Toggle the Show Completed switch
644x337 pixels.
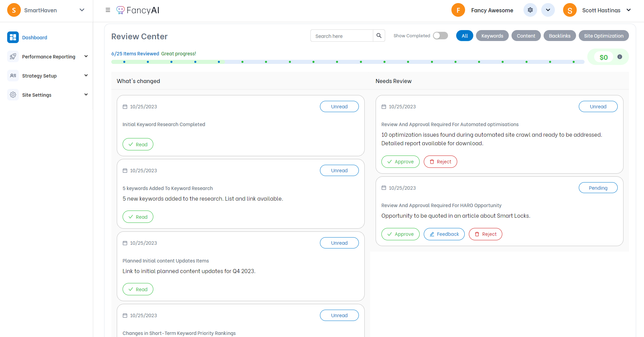pyautogui.click(x=440, y=36)
